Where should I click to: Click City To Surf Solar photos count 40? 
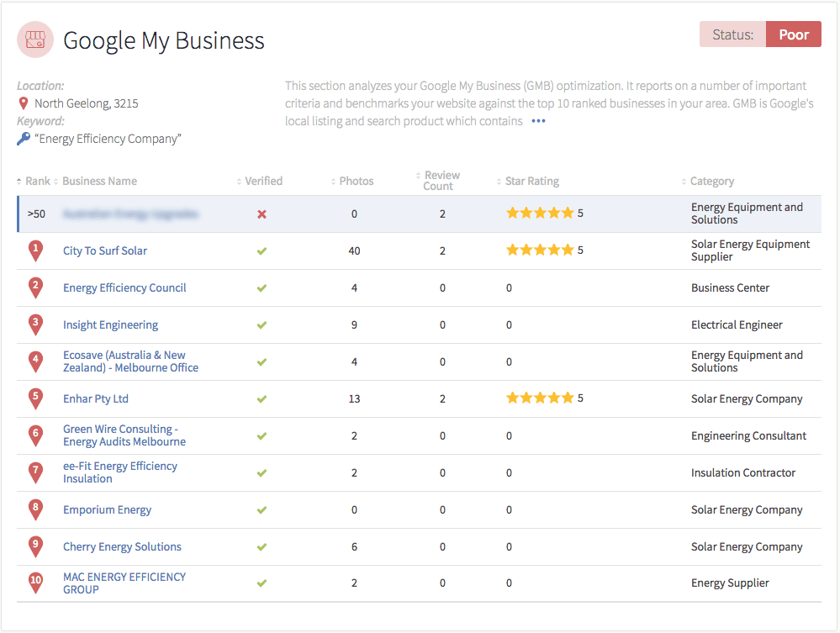(354, 251)
